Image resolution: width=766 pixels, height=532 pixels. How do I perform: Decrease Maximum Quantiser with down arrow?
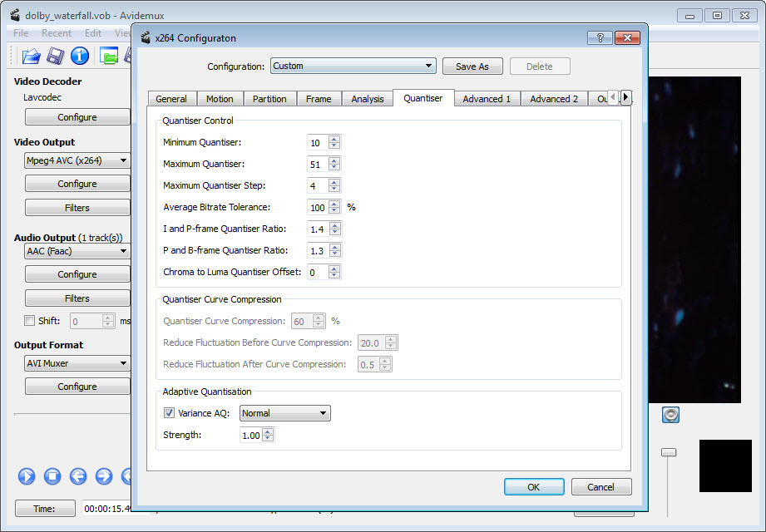point(334,167)
